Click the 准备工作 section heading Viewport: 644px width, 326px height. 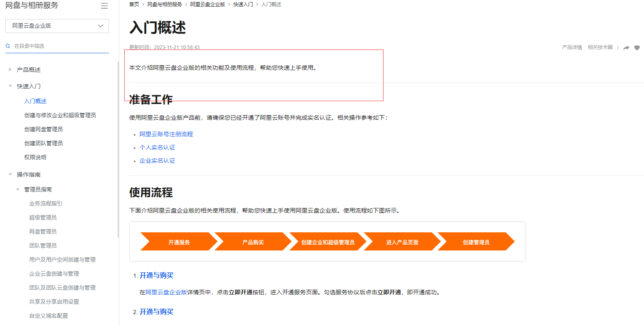pyautogui.click(x=151, y=99)
